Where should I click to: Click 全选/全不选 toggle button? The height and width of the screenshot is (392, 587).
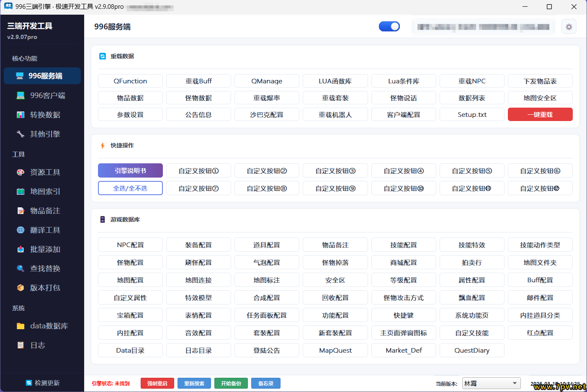click(130, 188)
